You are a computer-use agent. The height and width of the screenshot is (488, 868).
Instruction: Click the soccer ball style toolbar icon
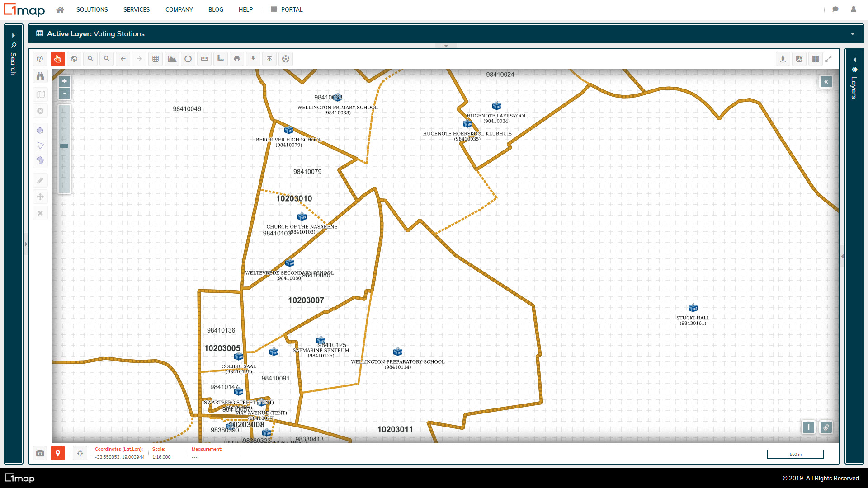(x=286, y=59)
